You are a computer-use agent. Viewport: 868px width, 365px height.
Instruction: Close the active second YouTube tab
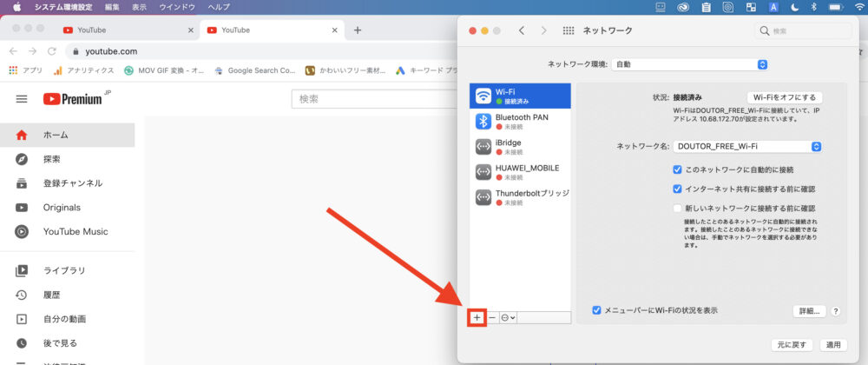334,30
